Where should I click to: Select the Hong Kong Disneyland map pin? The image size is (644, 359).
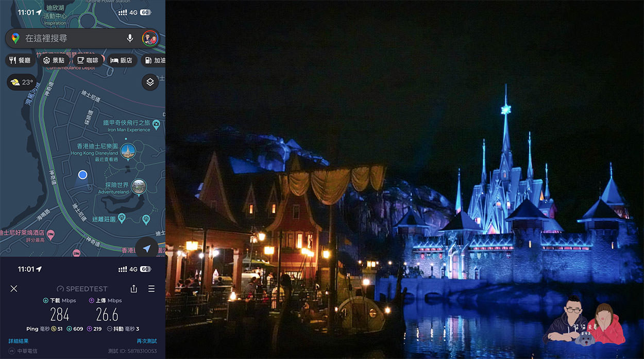(128, 151)
